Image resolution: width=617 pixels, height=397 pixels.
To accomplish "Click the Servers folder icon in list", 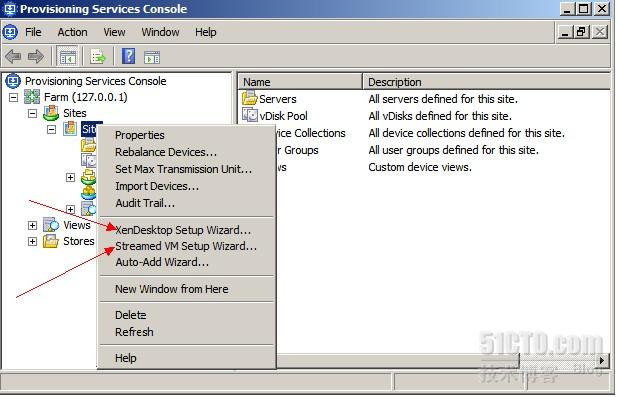I will click(249, 98).
